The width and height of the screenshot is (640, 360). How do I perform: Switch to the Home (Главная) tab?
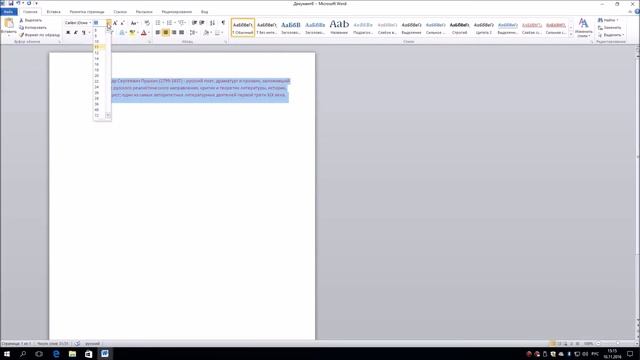(x=30, y=12)
